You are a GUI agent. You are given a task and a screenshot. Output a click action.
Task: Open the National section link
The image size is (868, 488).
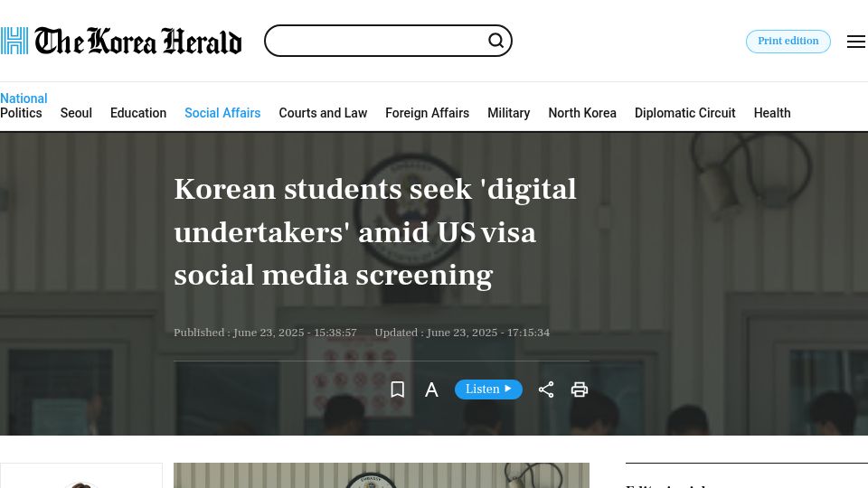pos(24,99)
